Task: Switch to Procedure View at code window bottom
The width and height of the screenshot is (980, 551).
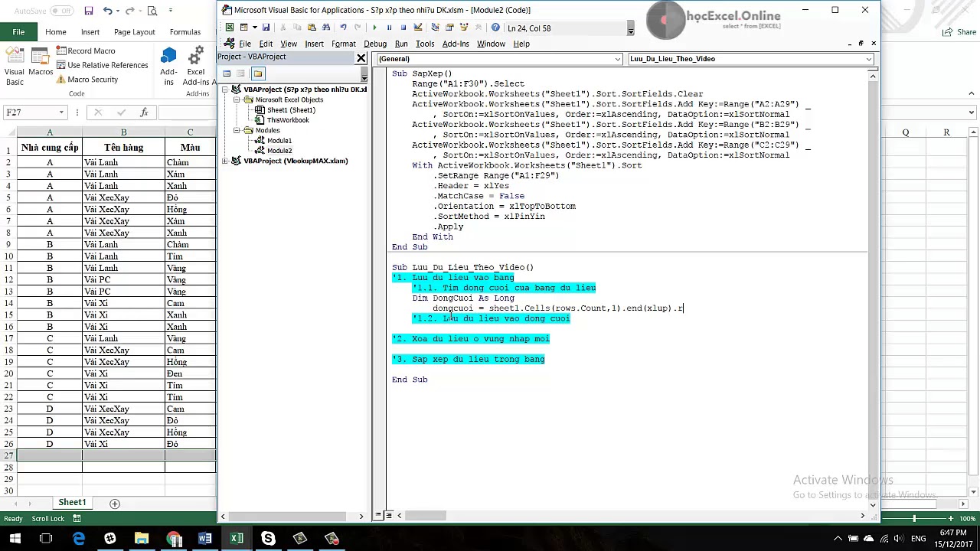Action: (x=378, y=516)
